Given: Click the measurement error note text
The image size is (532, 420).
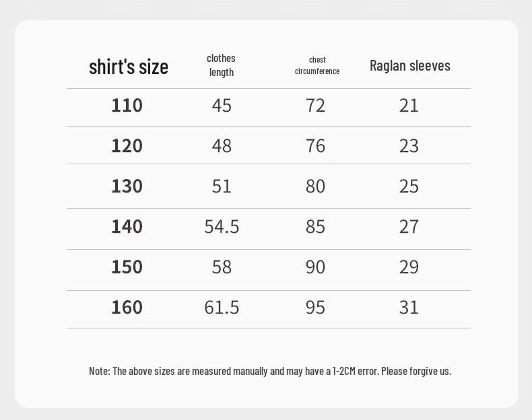Looking at the screenshot, I should pos(270,371).
